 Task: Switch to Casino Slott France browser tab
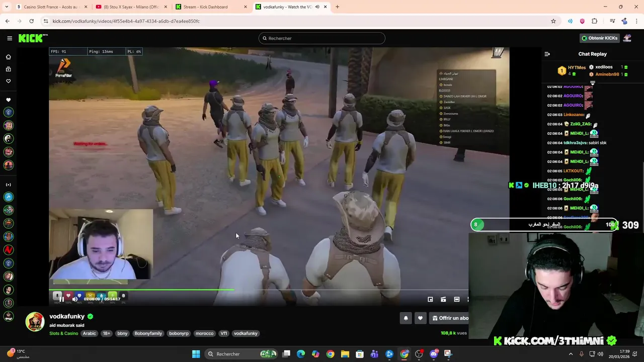pyautogui.click(x=50, y=7)
